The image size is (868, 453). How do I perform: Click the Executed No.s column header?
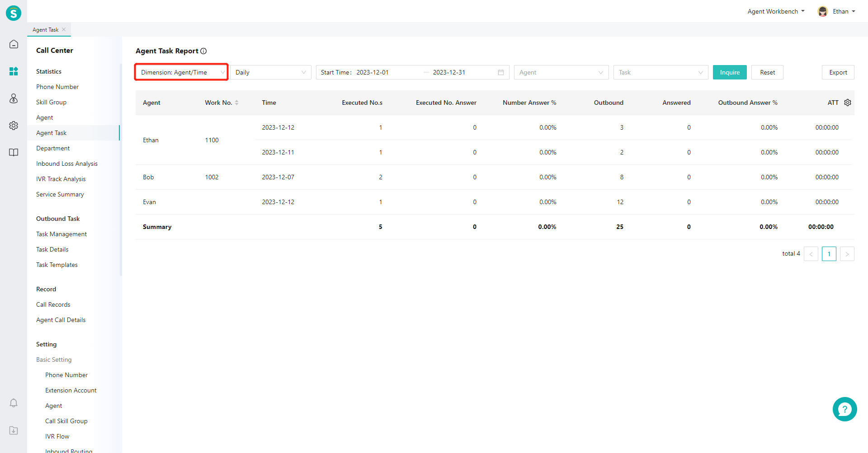coord(362,103)
